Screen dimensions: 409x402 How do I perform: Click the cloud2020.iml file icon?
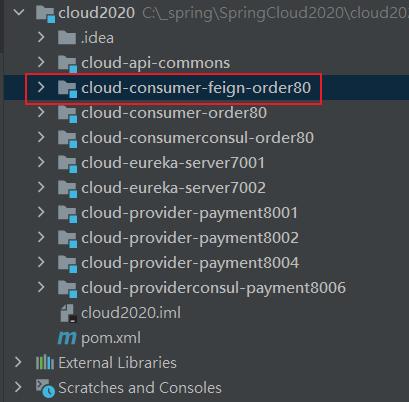point(68,313)
